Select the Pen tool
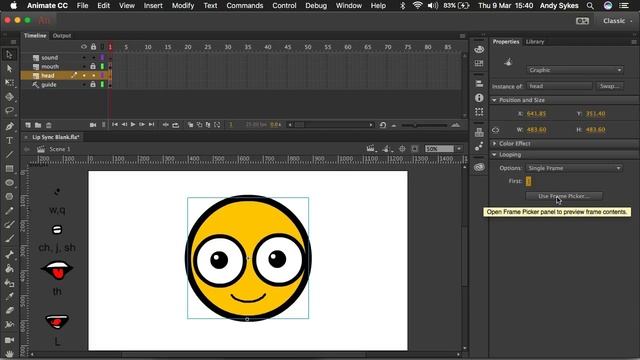The image size is (640, 360). [9, 127]
